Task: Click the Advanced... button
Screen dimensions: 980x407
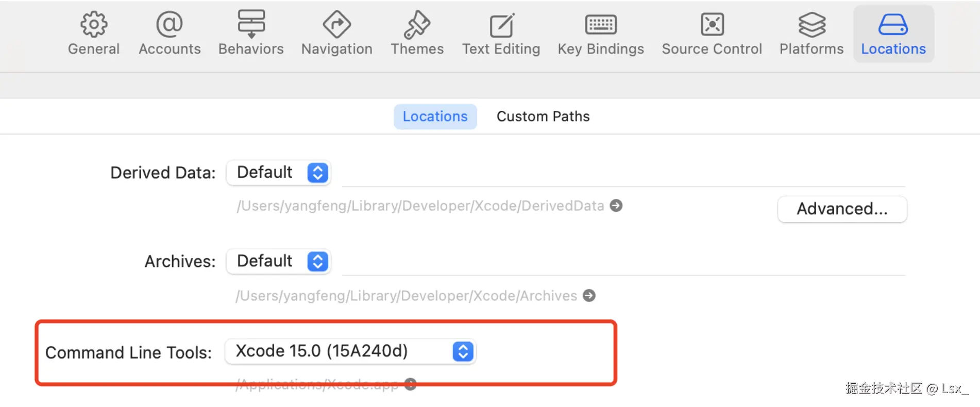Action: click(842, 209)
